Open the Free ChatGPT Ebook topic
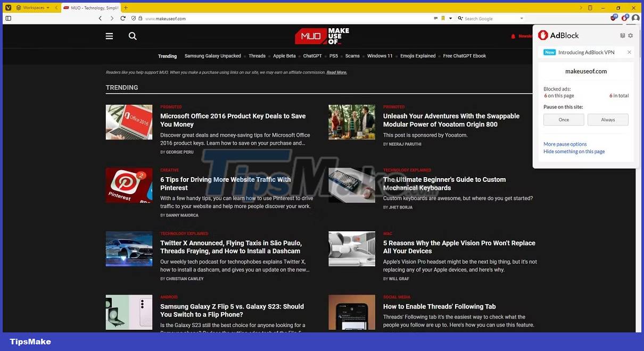Viewport: 644px width, 351px height. click(465, 56)
